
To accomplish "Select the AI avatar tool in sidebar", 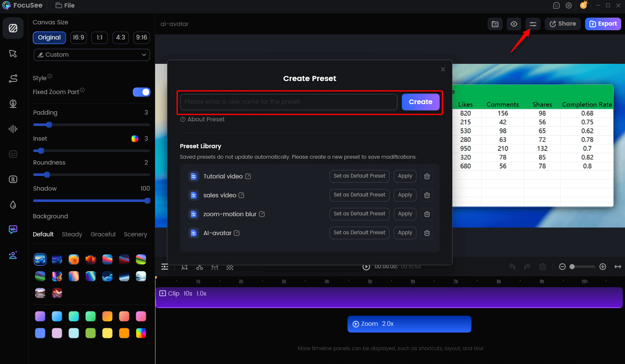I will [x=13, y=255].
